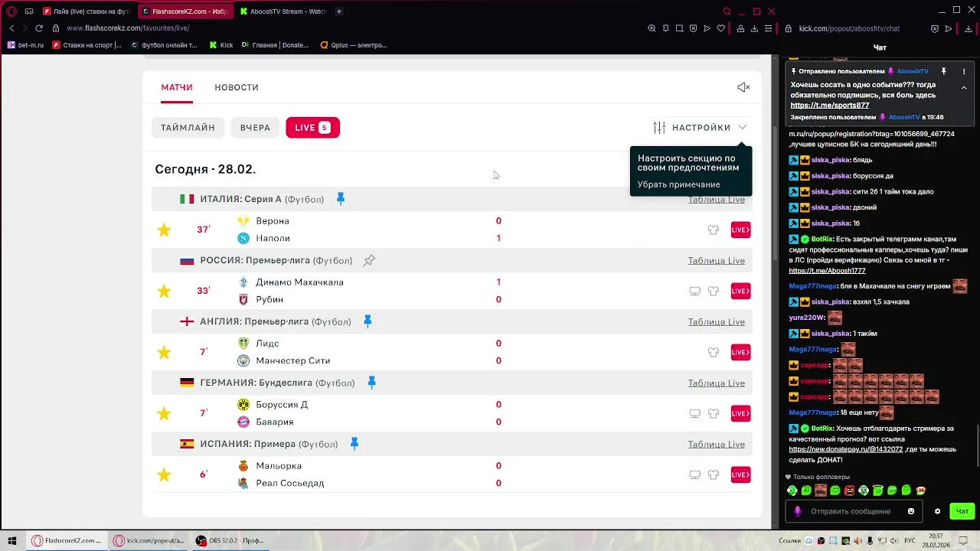Open LIVE stream button for Мальорка match
This screenshot has width=980, height=551.
click(x=740, y=474)
